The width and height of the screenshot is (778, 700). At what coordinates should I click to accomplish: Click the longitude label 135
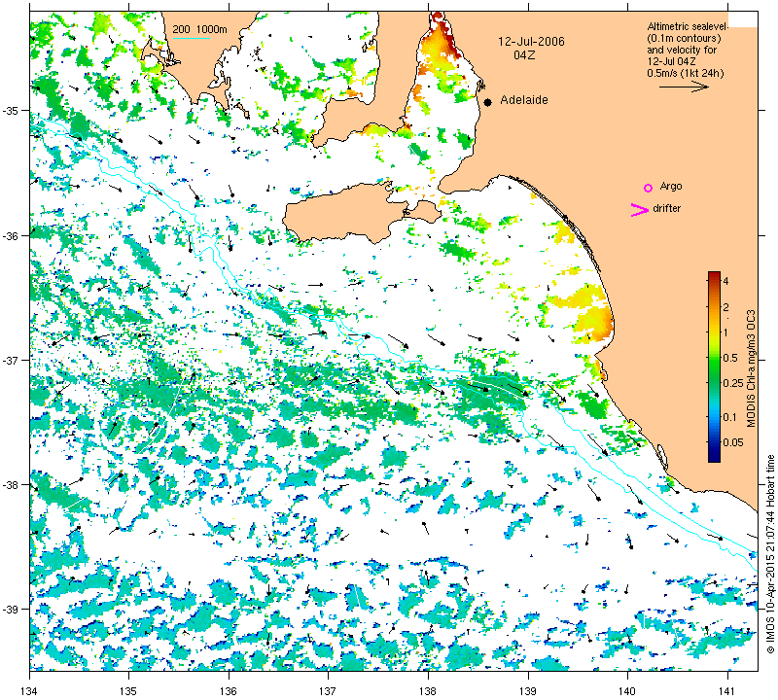(x=129, y=690)
